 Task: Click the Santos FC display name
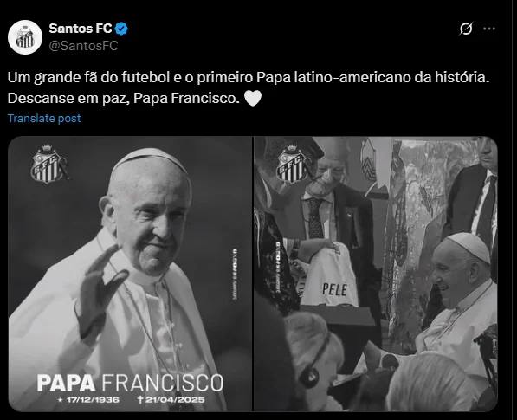81,29
